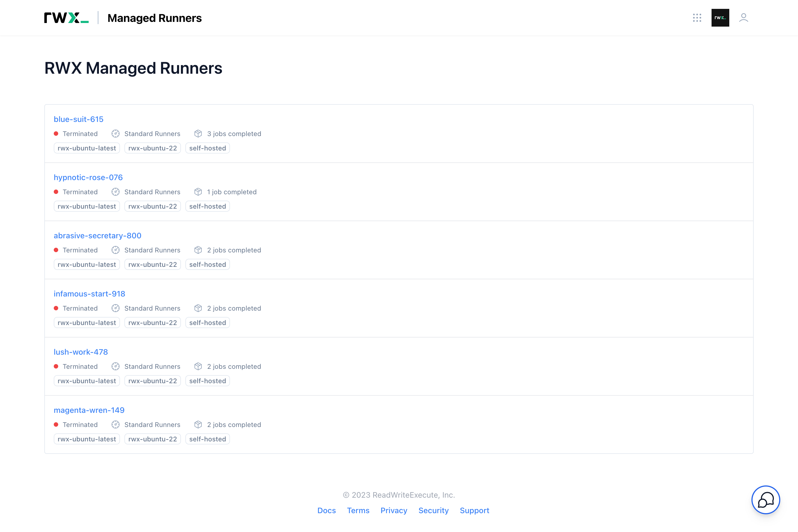
Task: Click self-hosted tag on hypnotic-rose-076
Action: point(208,206)
